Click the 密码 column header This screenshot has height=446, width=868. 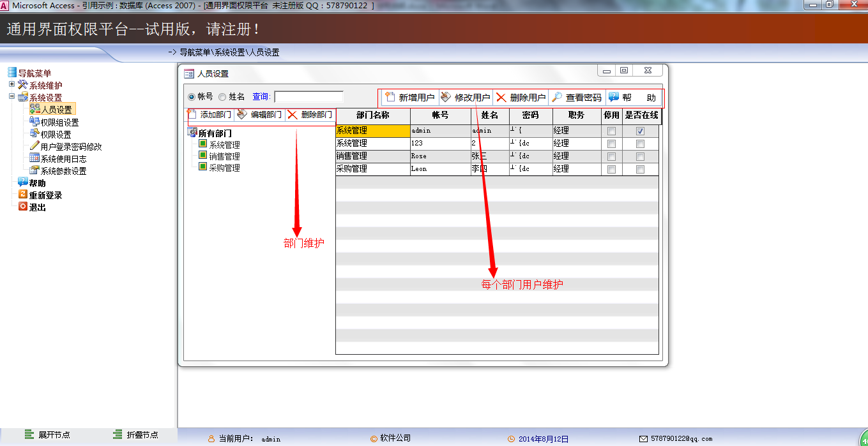[531, 115]
